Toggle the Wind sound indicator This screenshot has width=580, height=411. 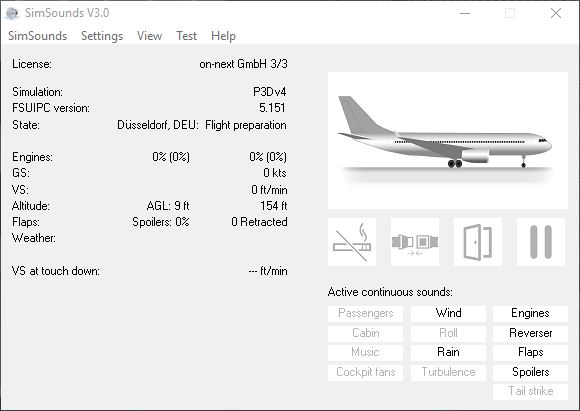[448, 313]
